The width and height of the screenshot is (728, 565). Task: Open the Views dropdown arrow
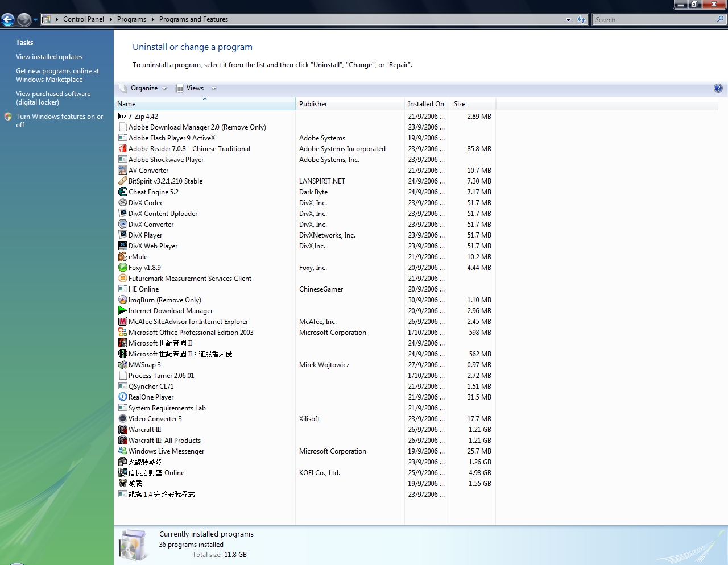(x=214, y=89)
